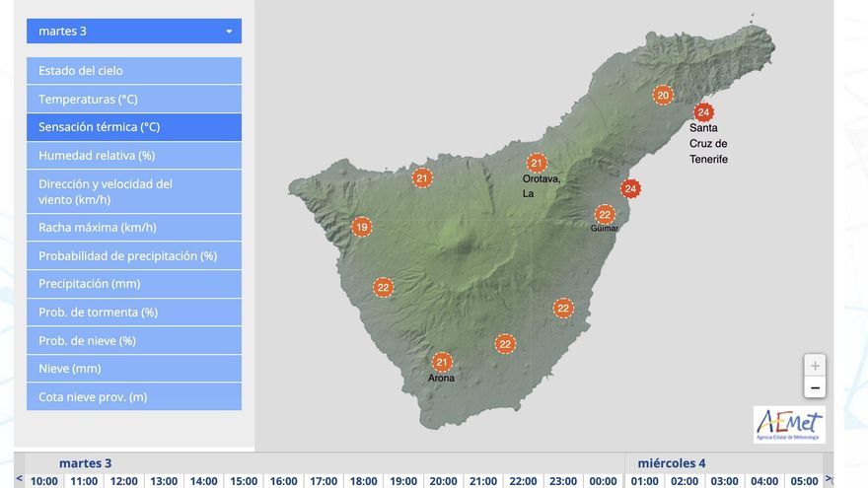
Task: Select Estado del cielo layer
Action: coord(134,71)
